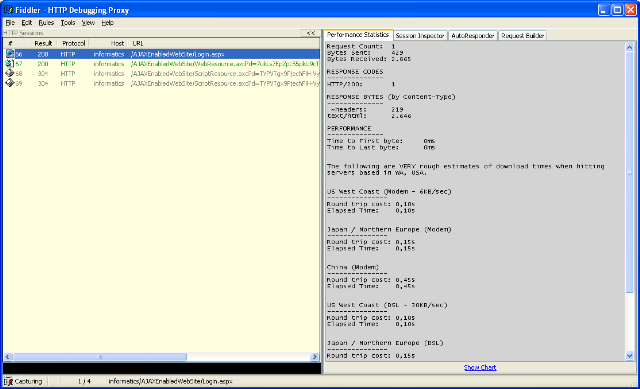The width and height of the screenshot is (640, 389).
Task: Minimize the Fiddler window
Action: pos(604,10)
